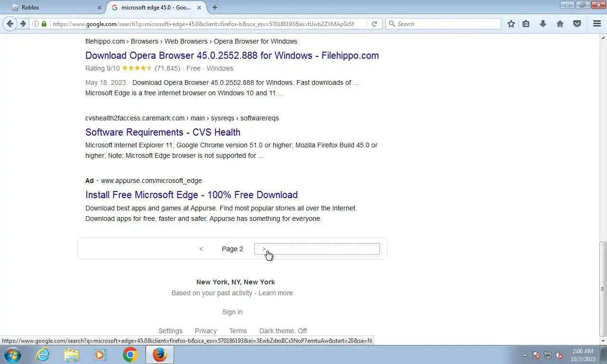Viewport: 607px width, 364px height.
Task: Open the Learn more location link
Action: tap(276, 293)
